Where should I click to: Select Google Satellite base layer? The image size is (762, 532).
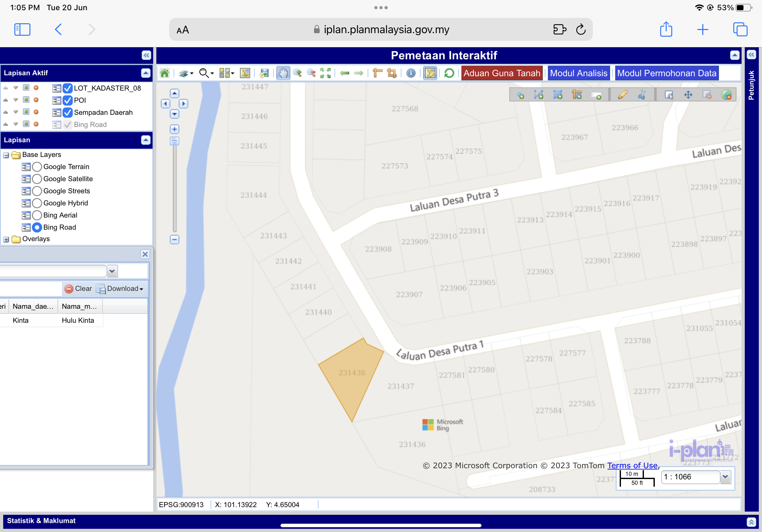pyautogui.click(x=37, y=179)
